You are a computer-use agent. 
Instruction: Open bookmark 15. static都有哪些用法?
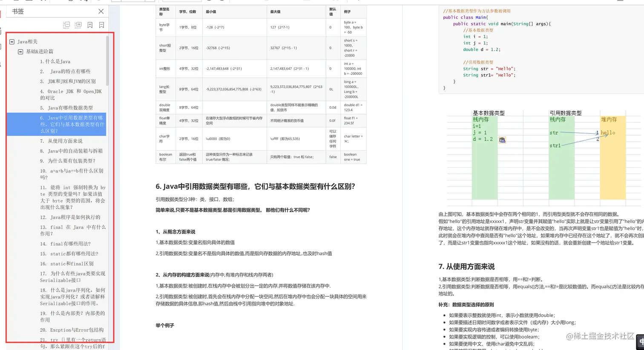coord(69,254)
